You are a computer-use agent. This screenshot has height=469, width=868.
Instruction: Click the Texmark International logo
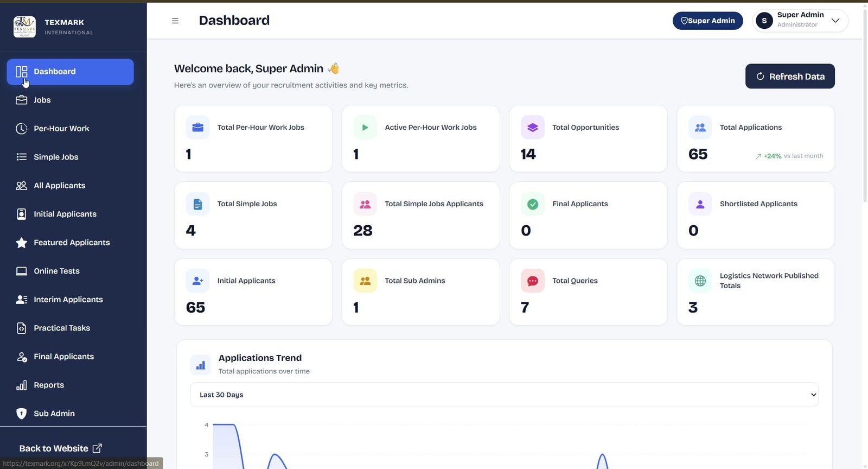(x=24, y=27)
